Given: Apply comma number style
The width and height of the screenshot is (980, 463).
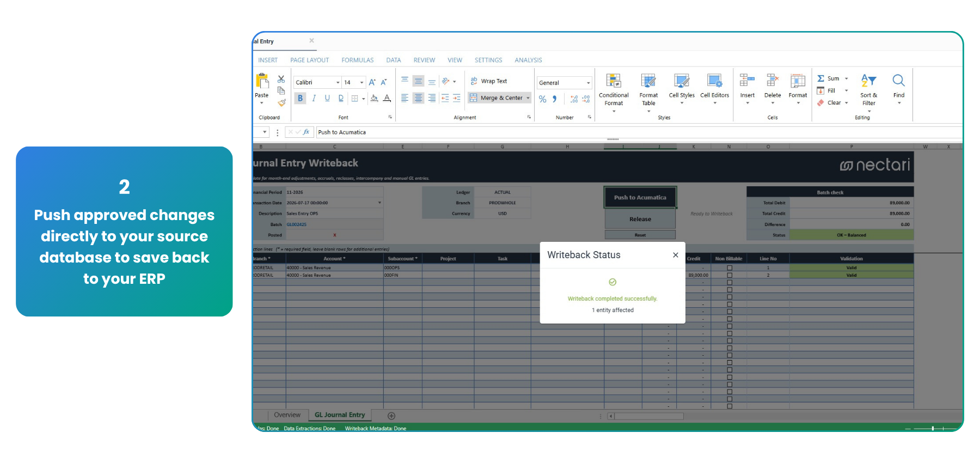Looking at the screenshot, I should (x=555, y=99).
